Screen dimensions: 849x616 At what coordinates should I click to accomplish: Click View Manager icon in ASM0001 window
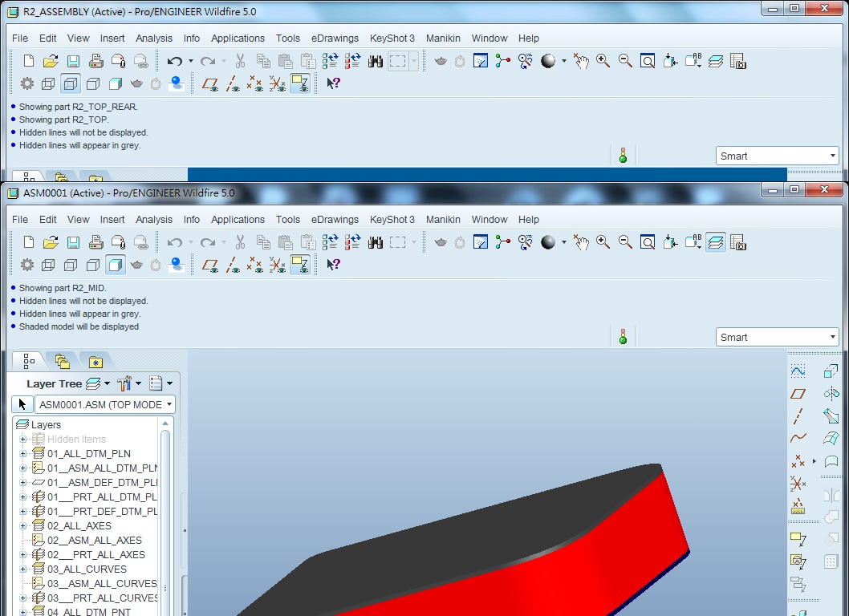pyautogui.click(x=738, y=242)
